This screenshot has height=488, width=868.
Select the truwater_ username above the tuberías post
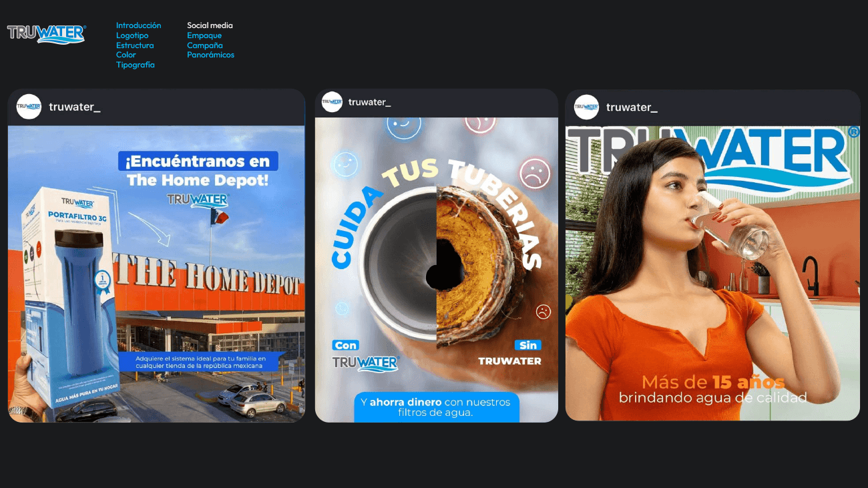click(369, 102)
